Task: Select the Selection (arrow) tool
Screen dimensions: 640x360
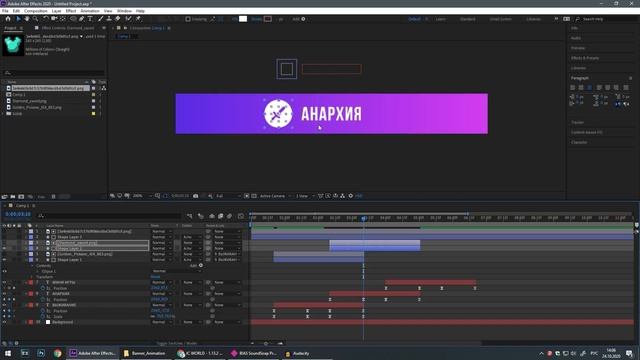Action: click(18, 19)
